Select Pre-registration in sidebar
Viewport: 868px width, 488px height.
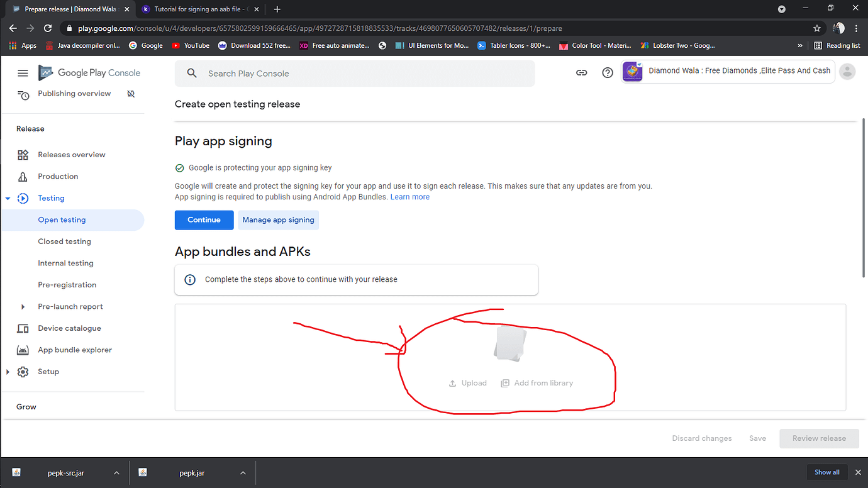[x=67, y=285]
